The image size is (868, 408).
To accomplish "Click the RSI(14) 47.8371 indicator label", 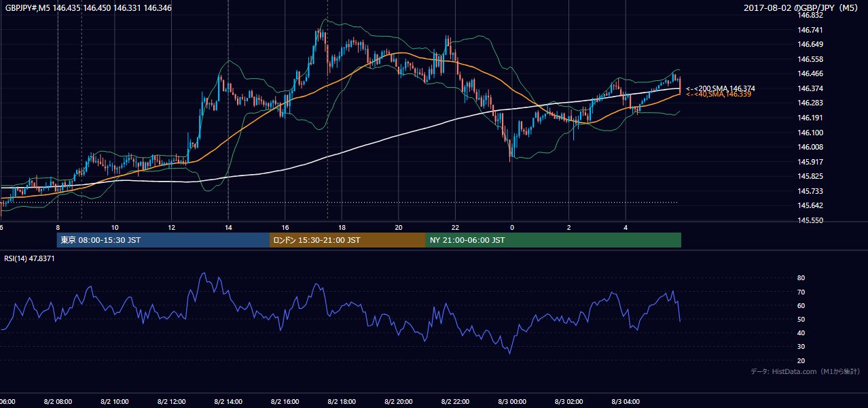I will pyautogui.click(x=29, y=258).
